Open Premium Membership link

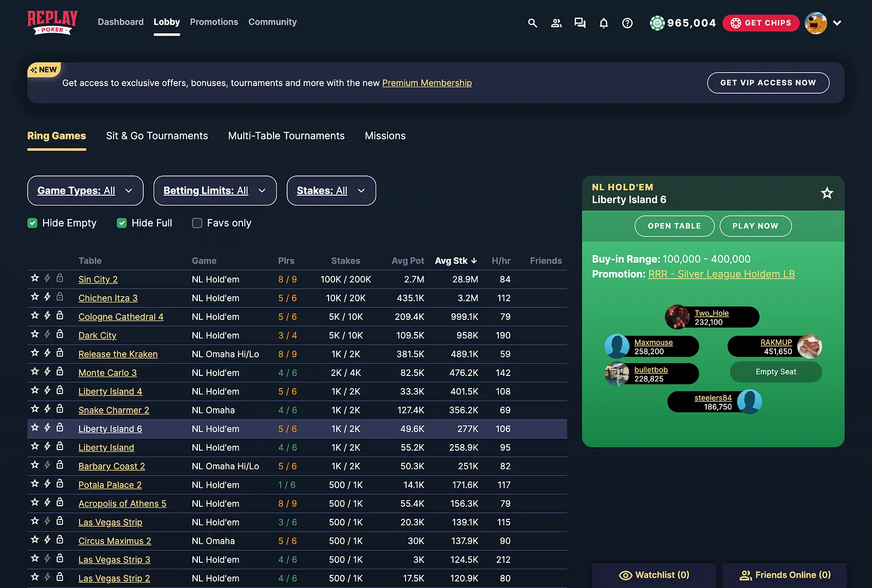pos(427,83)
